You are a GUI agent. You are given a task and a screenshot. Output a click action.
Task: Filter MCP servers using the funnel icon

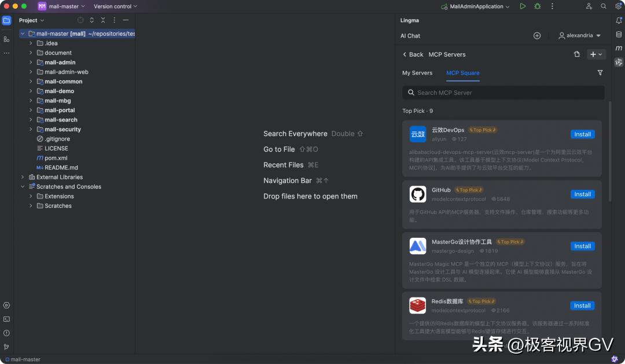[600, 73]
